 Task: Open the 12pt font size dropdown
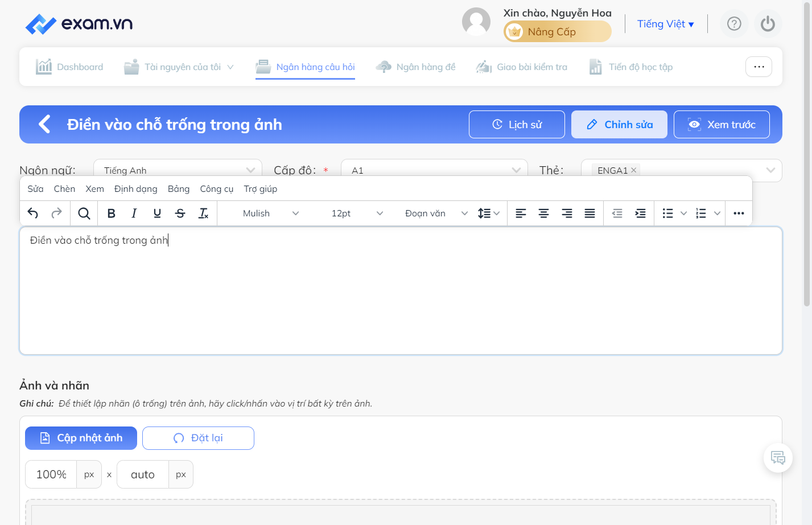coord(357,214)
